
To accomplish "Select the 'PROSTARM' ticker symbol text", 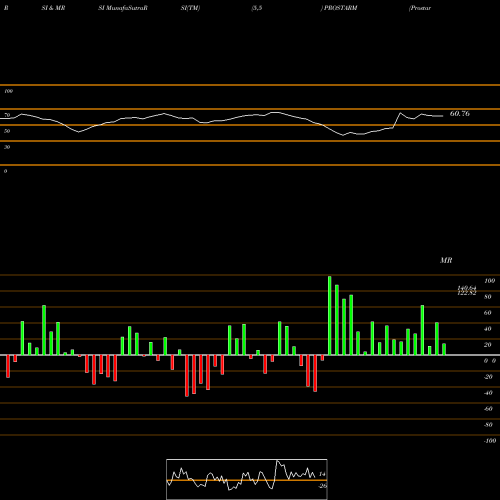I will coord(340,8).
